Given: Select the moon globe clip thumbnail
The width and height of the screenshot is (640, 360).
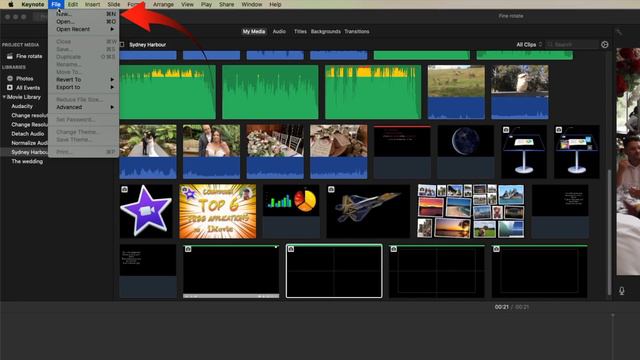Looking at the screenshot, I should pos(466,152).
